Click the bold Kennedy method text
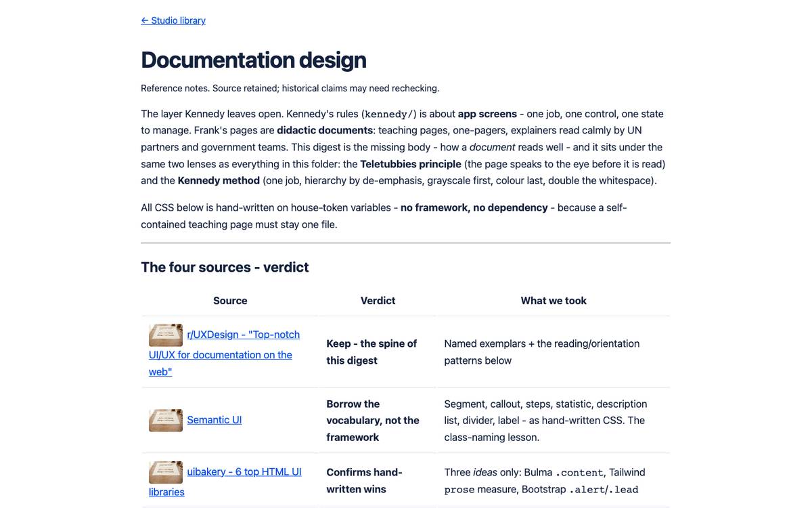Image resolution: width=812 pixels, height=508 pixels. click(219, 181)
